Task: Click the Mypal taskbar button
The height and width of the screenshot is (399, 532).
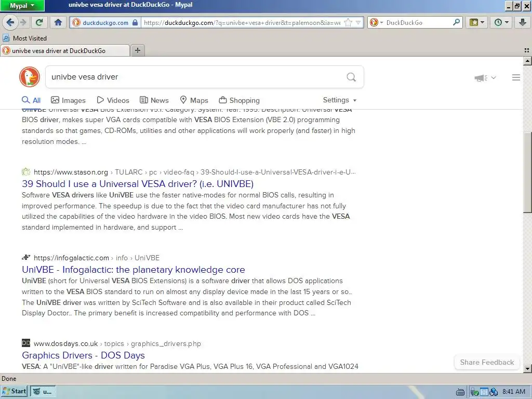Action: pos(43,391)
